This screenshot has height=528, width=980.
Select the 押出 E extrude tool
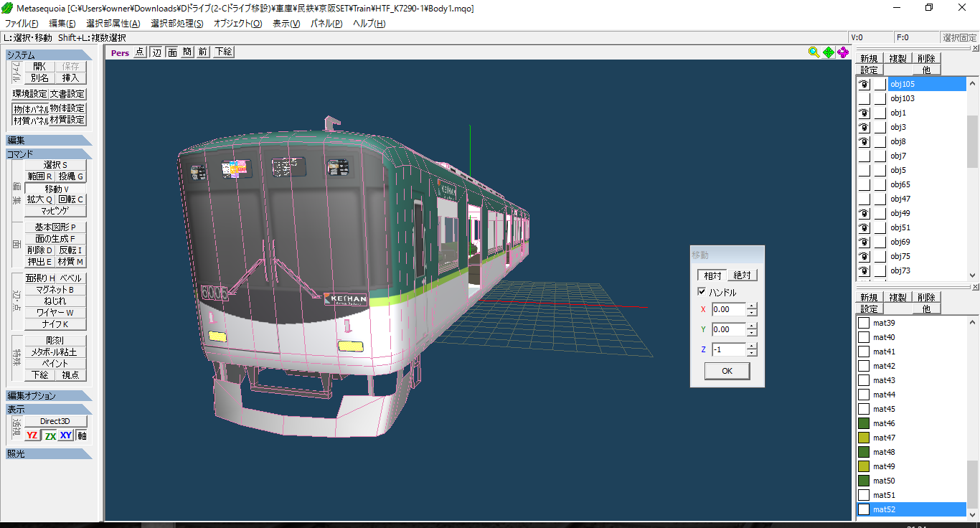click(x=40, y=262)
